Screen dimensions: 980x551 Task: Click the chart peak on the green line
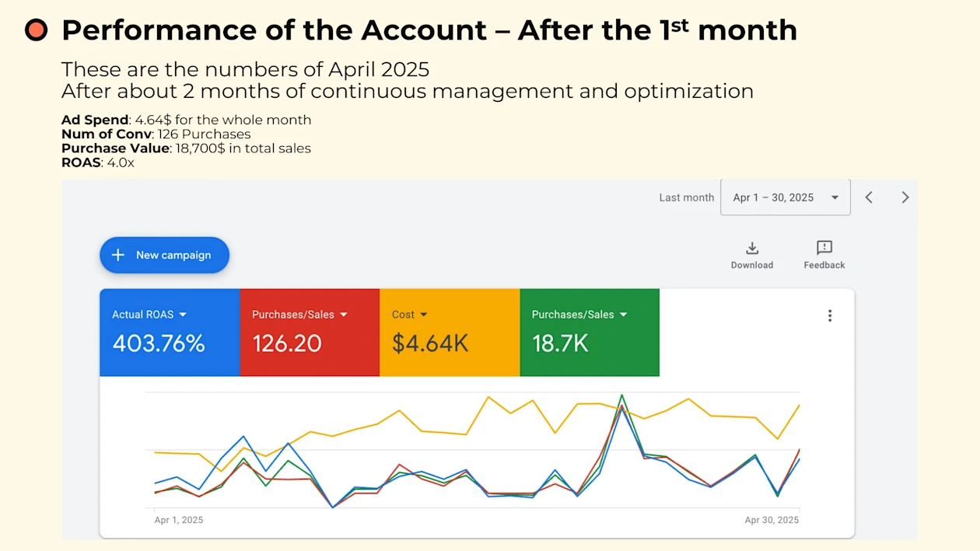[621, 396]
